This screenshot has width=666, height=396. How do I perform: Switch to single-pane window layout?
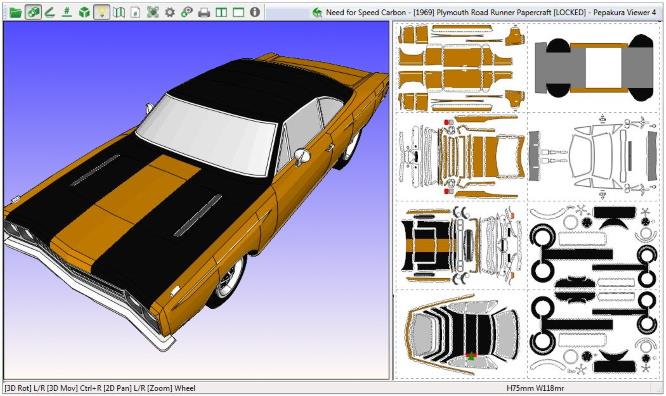(x=238, y=12)
